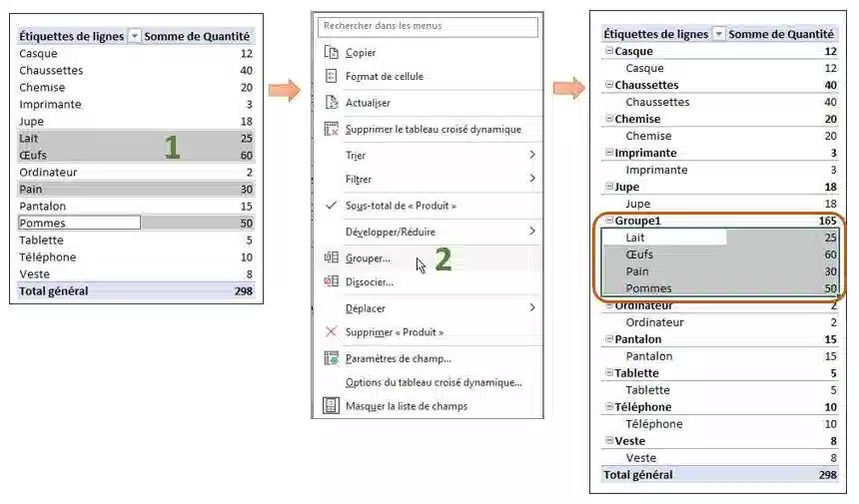Click the Rechercher dans les menus field
Screen dimensions: 859x504
click(428, 26)
